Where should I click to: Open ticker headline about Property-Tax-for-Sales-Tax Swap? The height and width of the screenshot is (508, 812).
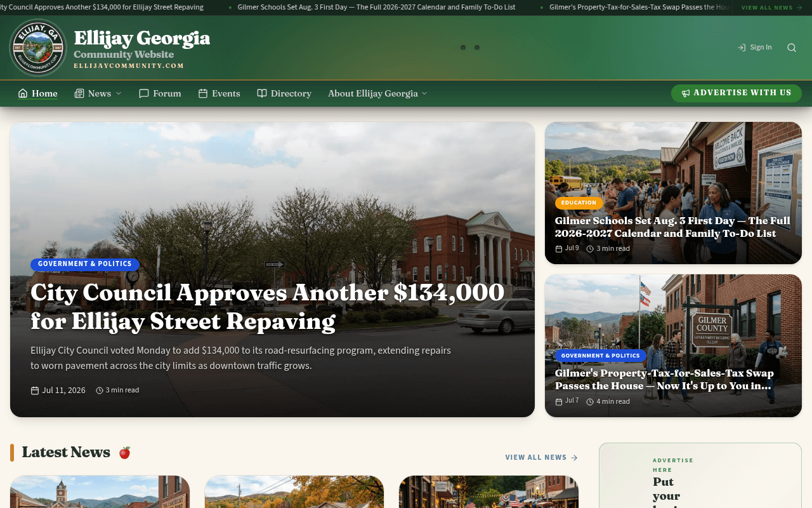(640, 8)
